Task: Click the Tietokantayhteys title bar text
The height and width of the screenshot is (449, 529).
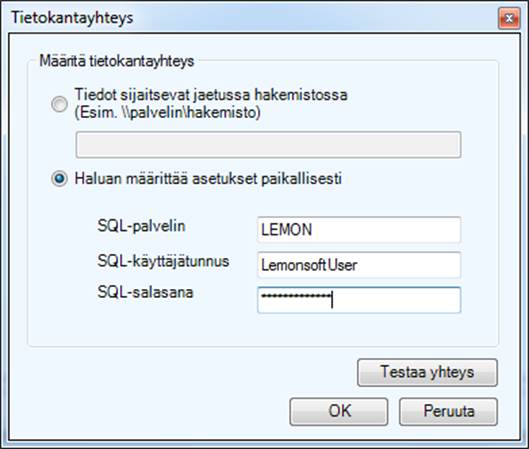Action: coord(72,18)
